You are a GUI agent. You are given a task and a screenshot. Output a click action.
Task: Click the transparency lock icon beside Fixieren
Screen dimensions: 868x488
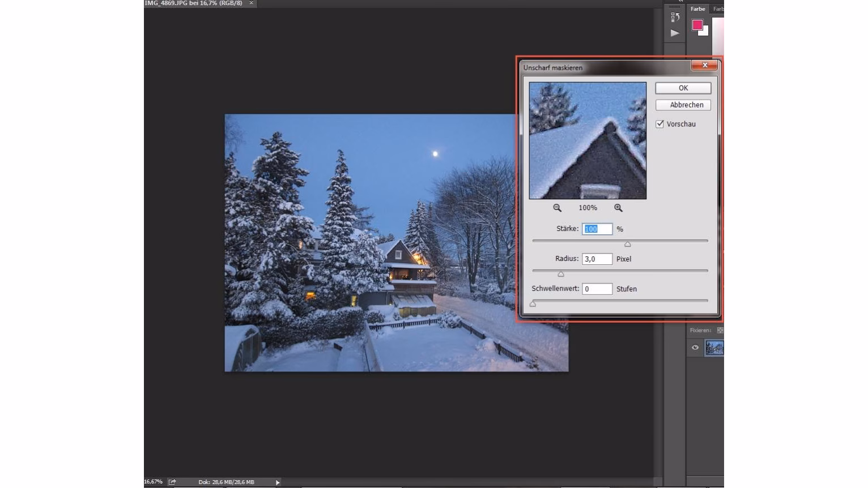(720, 329)
